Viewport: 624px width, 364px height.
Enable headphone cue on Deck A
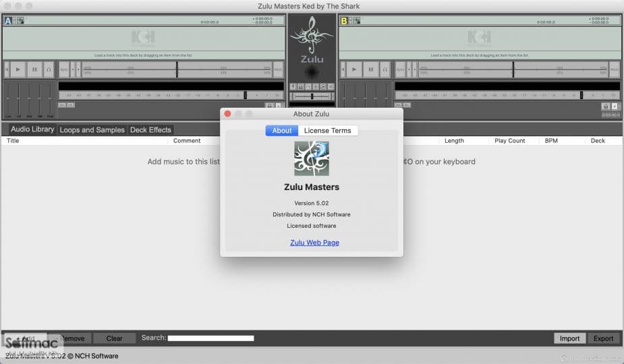point(49,69)
